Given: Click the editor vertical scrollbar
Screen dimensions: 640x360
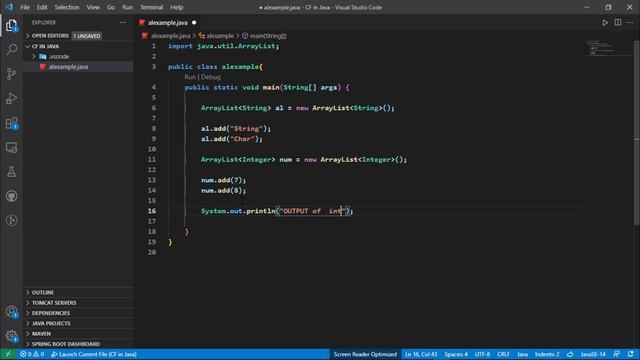Looking at the screenshot, I should pos(637,133).
